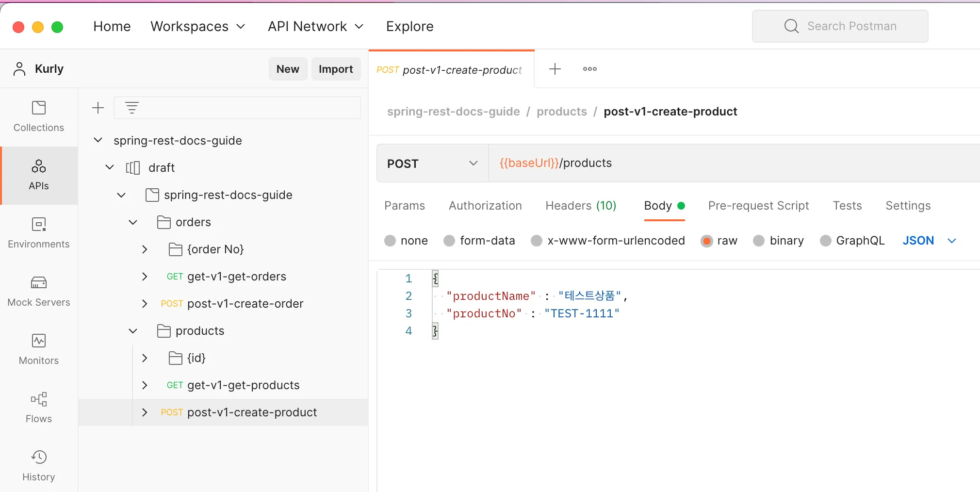Open the API Network dropdown menu
The image size is (980, 492).
coord(316,26)
